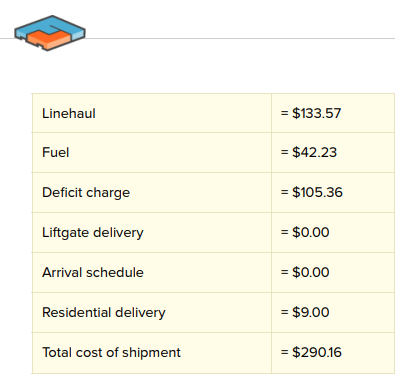
Task: Click the total amount $290.16
Action: click(x=317, y=352)
